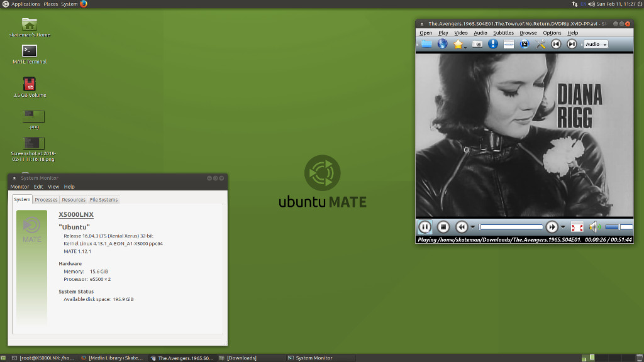Switch to the root@X5000LNX terminal taskbar button
Screen dimensions: 644x362
(43, 358)
